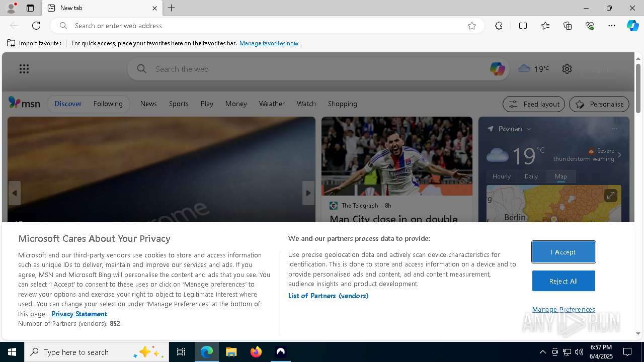Open Copilot sidebar icon
This screenshot has height=362, width=644.
(x=632, y=26)
